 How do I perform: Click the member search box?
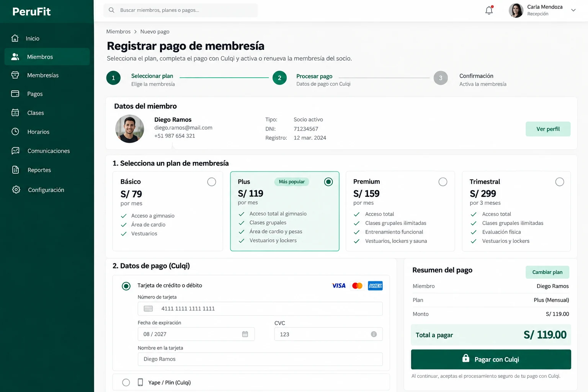[x=181, y=10]
